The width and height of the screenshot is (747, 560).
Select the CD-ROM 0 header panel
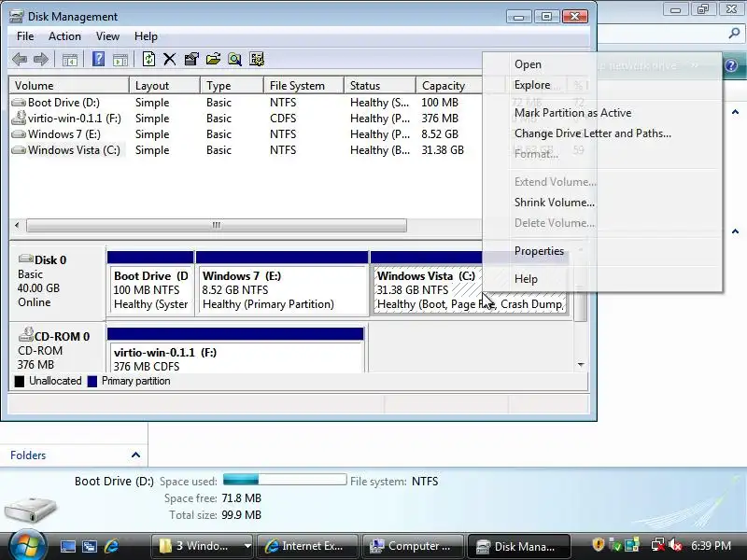tap(57, 348)
